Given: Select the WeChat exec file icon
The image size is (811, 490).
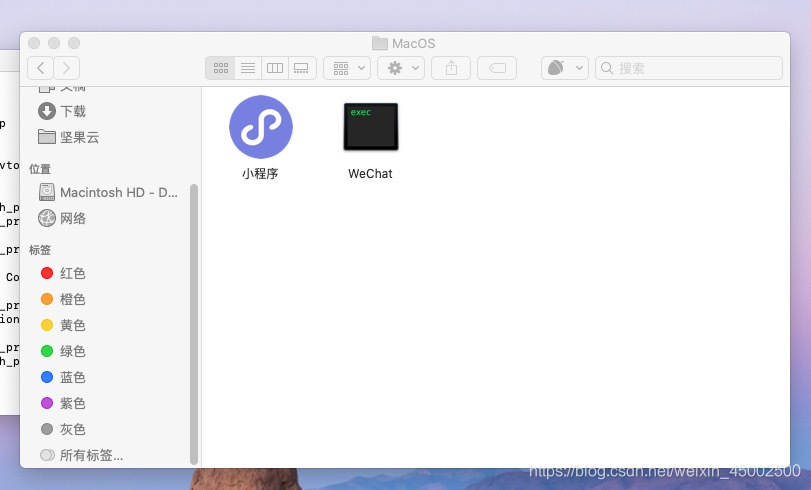Looking at the screenshot, I should point(371,127).
